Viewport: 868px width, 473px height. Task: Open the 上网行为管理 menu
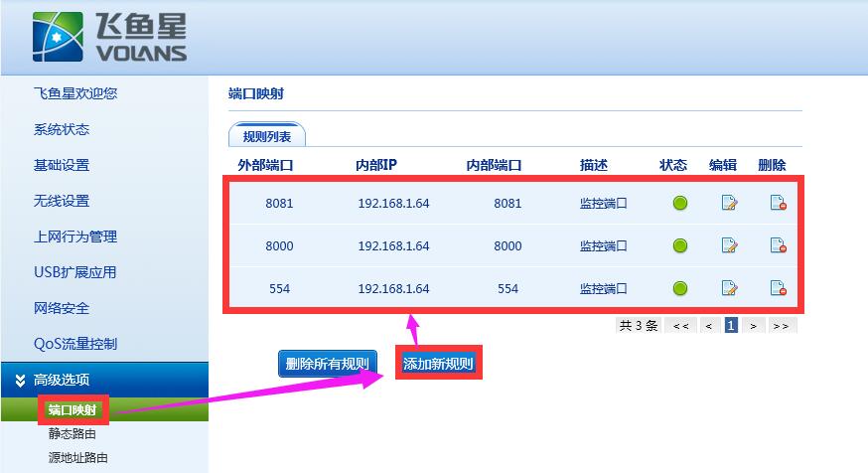tap(75, 236)
